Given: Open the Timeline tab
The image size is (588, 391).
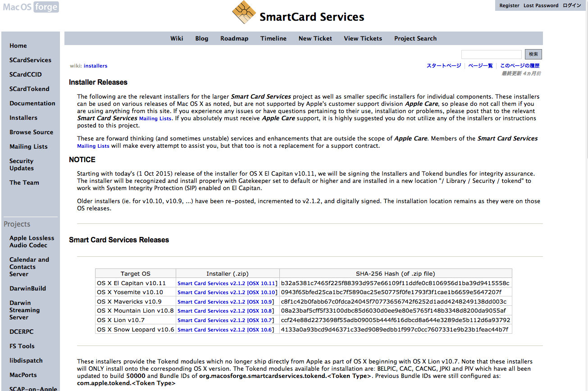Looking at the screenshot, I should coord(273,38).
